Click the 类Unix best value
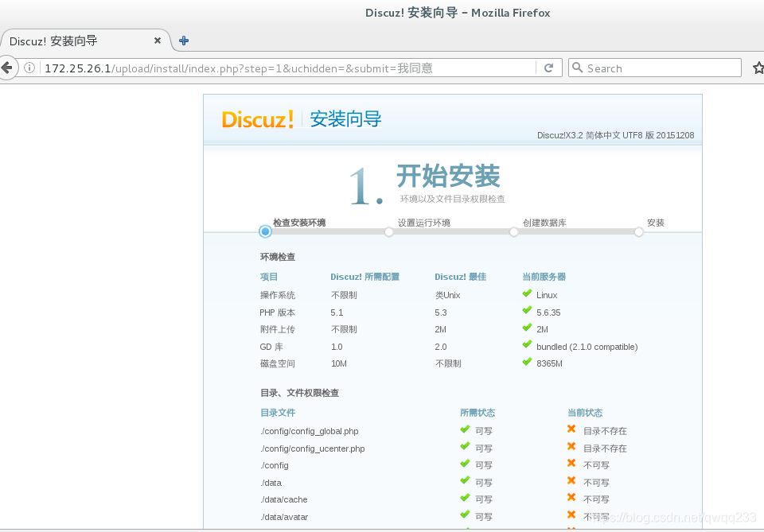The width and height of the screenshot is (764, 532). click(448, 295)
